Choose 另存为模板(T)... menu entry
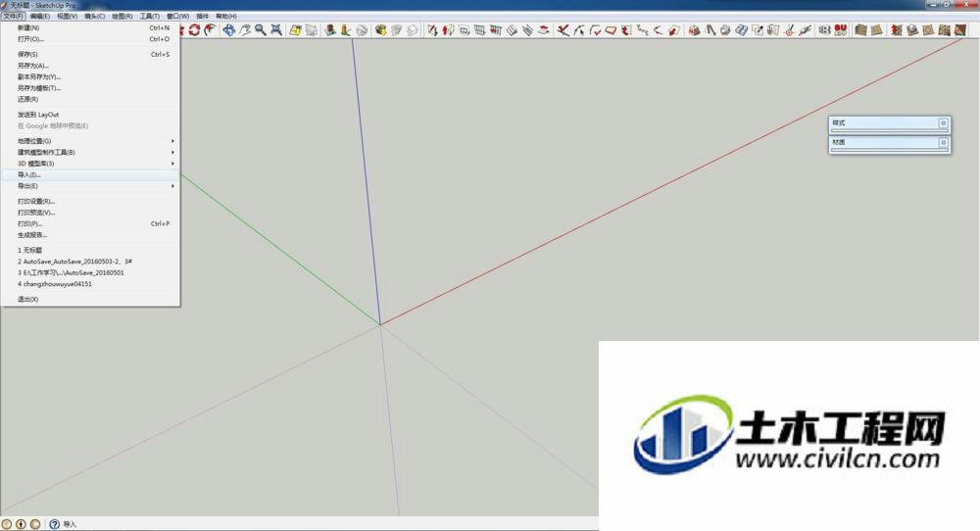The height and width of the screenshot is (531, 980). click(90, 88)
